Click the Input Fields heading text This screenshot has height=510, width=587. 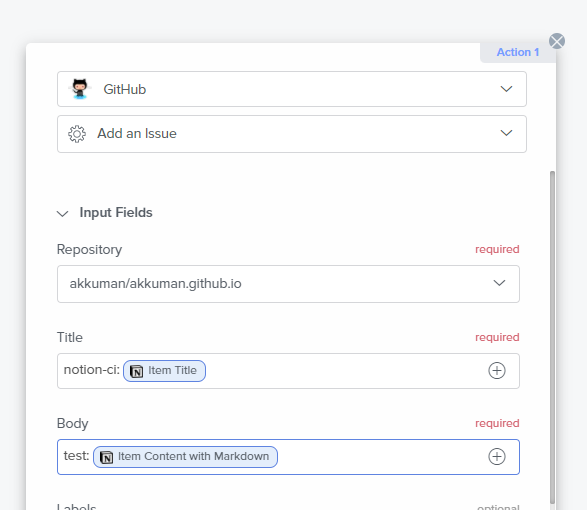click(116, 213)
